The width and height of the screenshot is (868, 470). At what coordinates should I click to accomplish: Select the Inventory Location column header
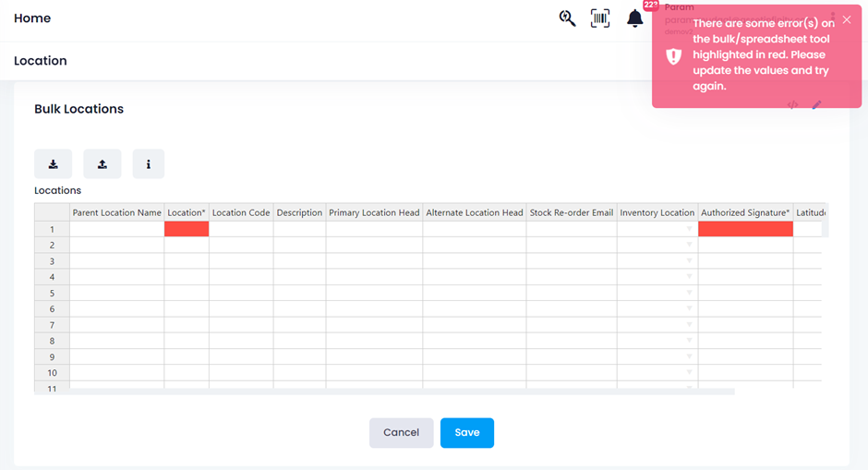pyautogui.click(x=657, y=212)
